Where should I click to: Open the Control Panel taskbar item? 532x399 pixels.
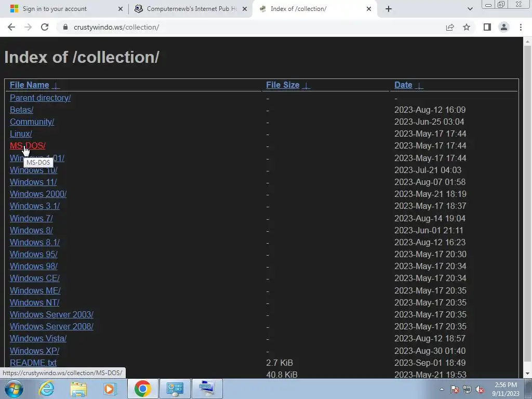pyautogui.click(x=175, y=389)
